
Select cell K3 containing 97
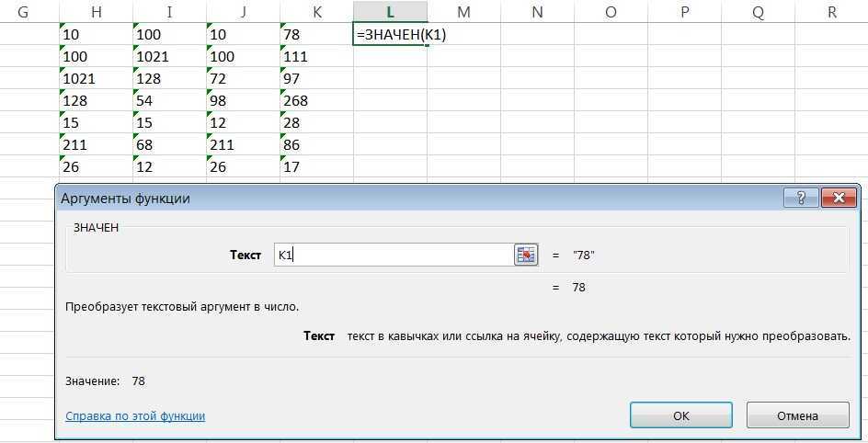pyautogui.click(x=316, y=78)
